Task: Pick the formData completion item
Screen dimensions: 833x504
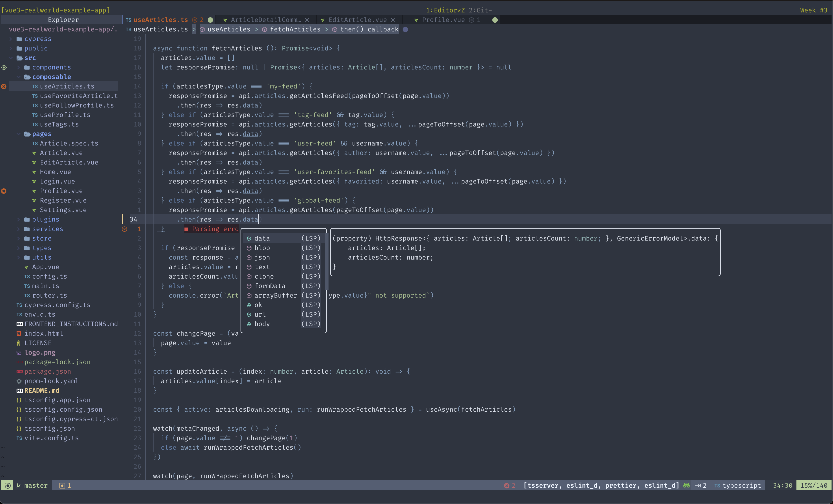Action: coord(270,286)
